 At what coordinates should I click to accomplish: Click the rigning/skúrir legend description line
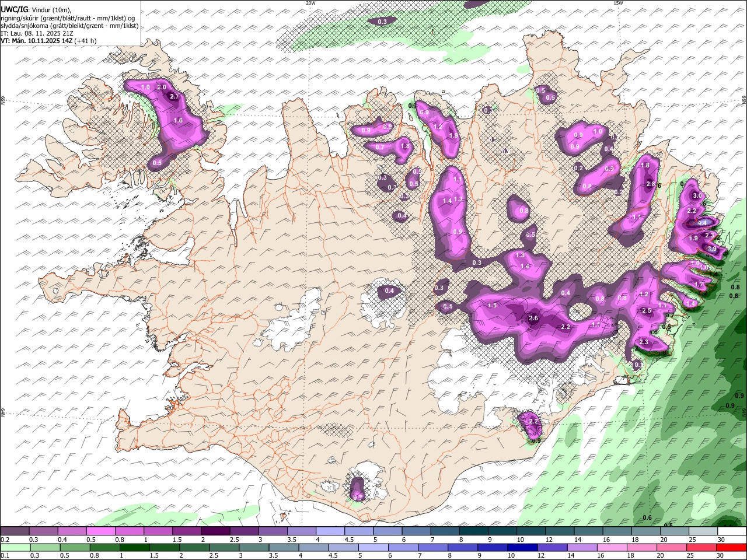68,17
